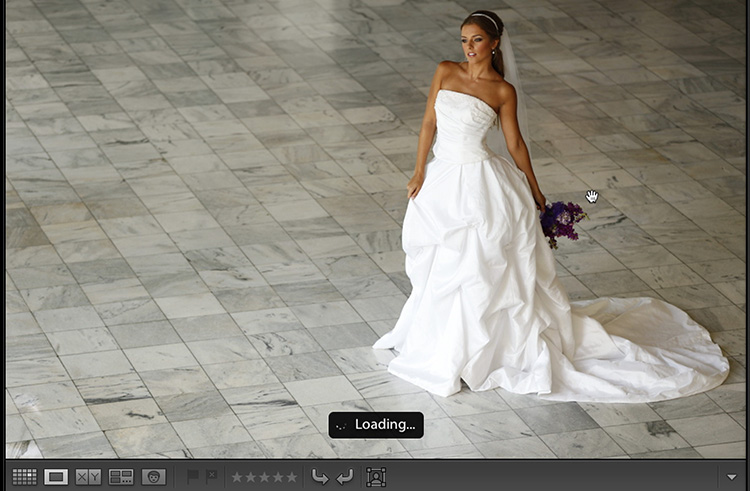Image resolution: width=750 pixels, height=491 pixels.
Task: Switch to Loupe view
Action: [x=56, y=477]
